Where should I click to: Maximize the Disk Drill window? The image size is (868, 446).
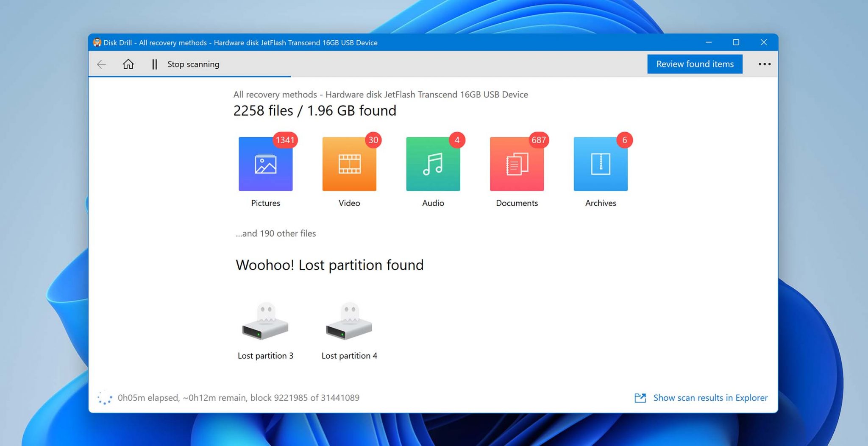tap(736, 42)
